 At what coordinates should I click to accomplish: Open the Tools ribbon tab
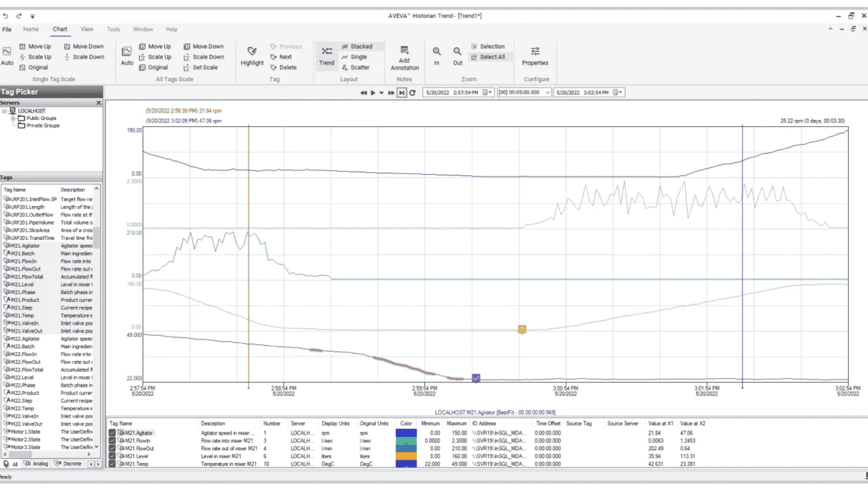[113, 29]
